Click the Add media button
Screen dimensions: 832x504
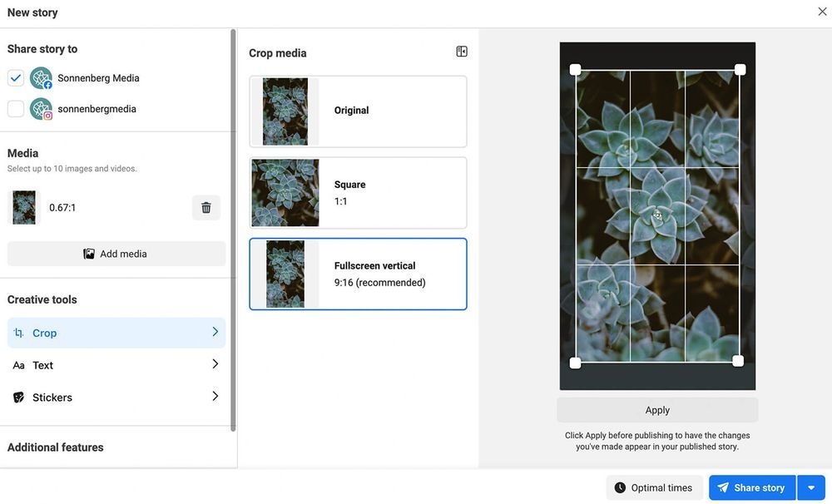[116, 254]
